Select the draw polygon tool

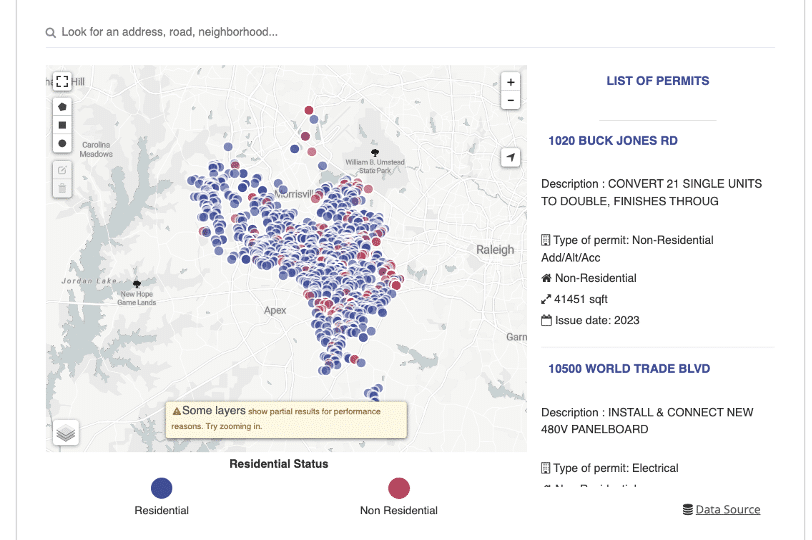pos(62,106)
